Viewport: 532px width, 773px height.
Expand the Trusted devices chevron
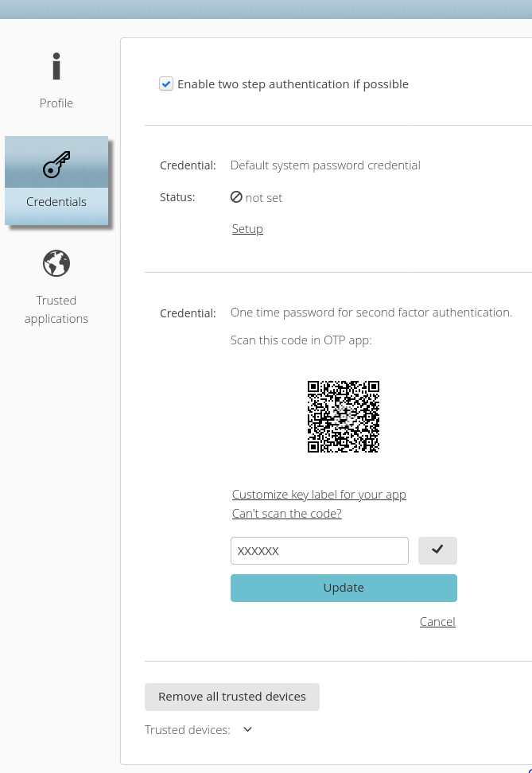247,729
